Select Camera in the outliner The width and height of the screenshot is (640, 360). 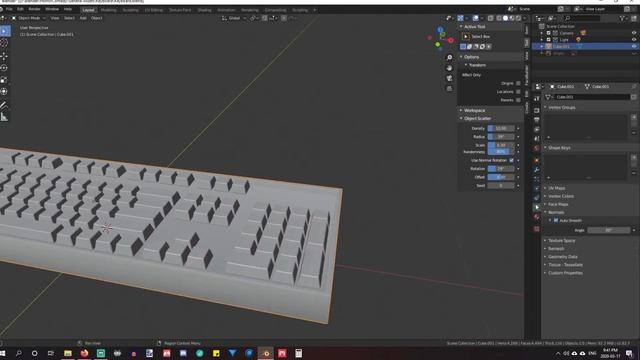point(566,33)
